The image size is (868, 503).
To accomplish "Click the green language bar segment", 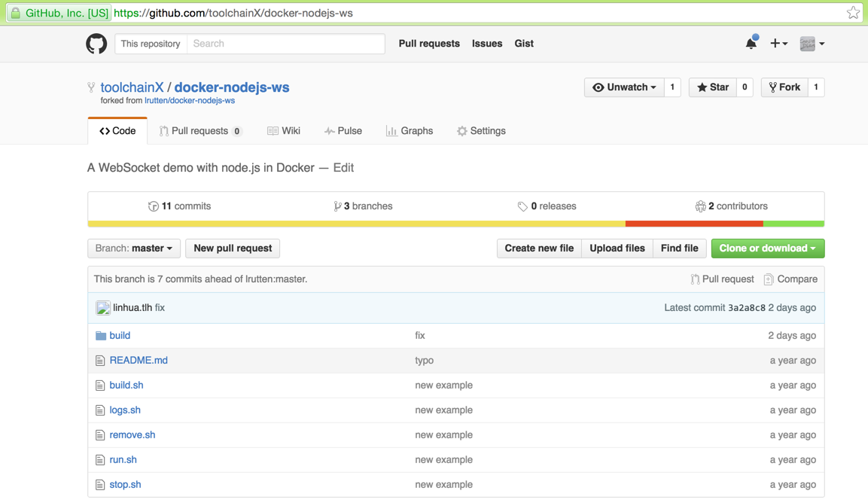I will (x=793, y=224).
